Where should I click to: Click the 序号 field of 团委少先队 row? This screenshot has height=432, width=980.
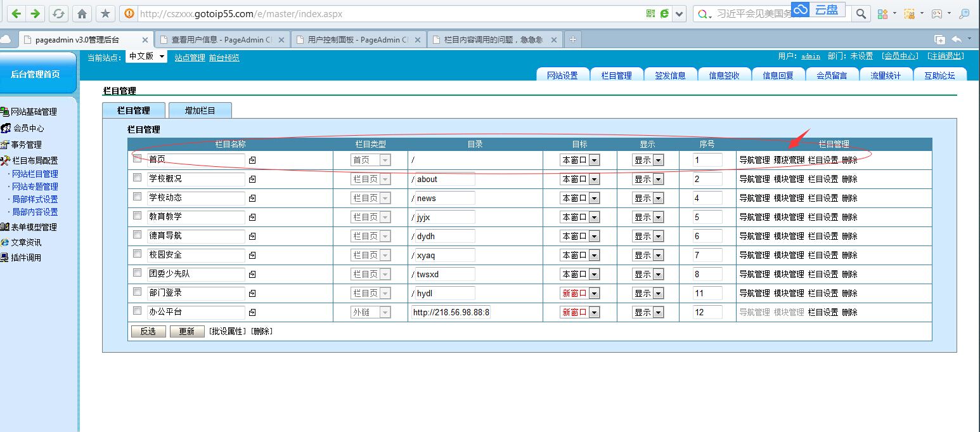(x=707, y=274)
